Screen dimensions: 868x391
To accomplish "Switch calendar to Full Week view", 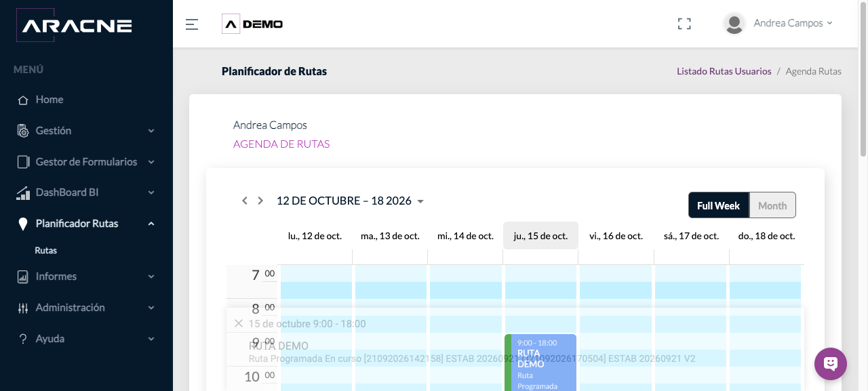I will [719, 205].
